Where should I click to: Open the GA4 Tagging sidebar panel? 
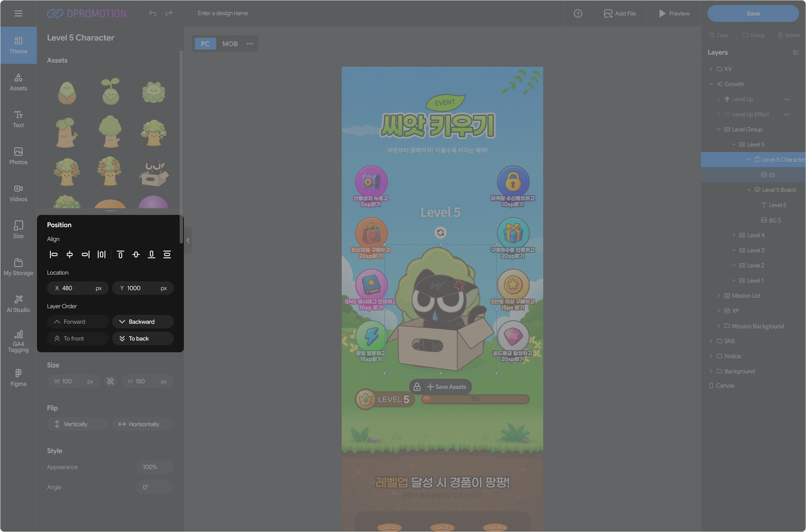[18, 342]
